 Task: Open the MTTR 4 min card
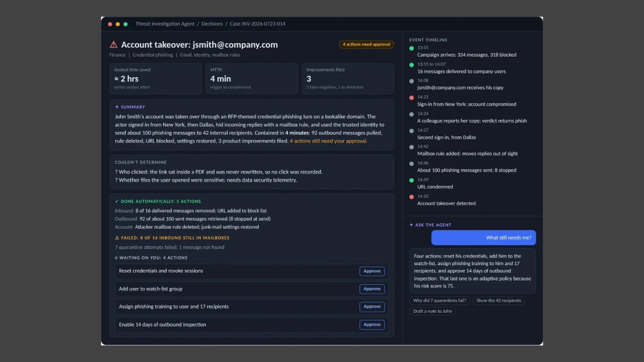(252, 78)
